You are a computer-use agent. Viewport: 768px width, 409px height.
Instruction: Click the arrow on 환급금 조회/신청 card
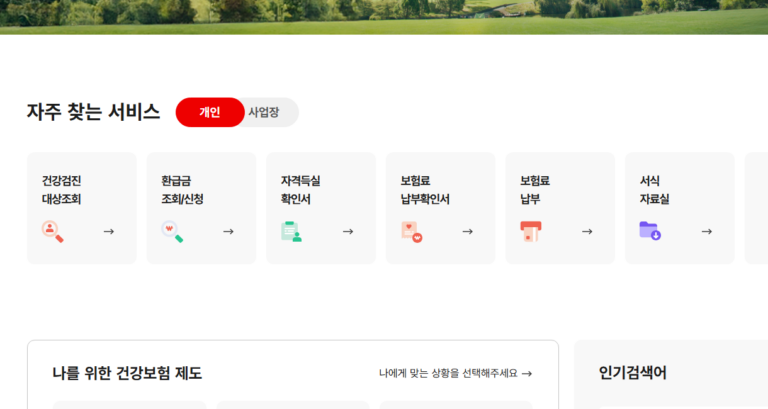tap(228, 232)
